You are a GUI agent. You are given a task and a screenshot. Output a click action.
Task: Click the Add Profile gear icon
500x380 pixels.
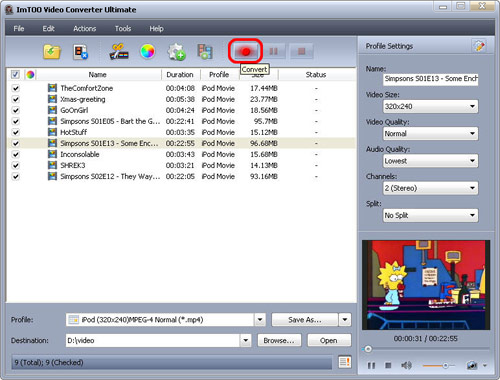coord(176,52)
